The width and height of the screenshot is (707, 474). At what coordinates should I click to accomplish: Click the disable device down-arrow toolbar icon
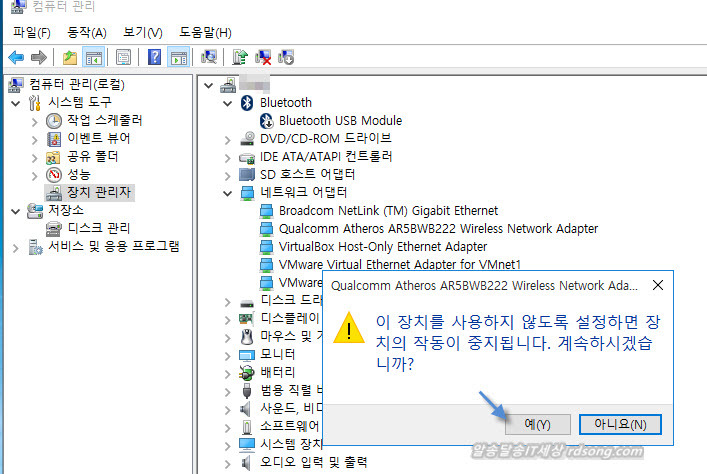[286, 58]
